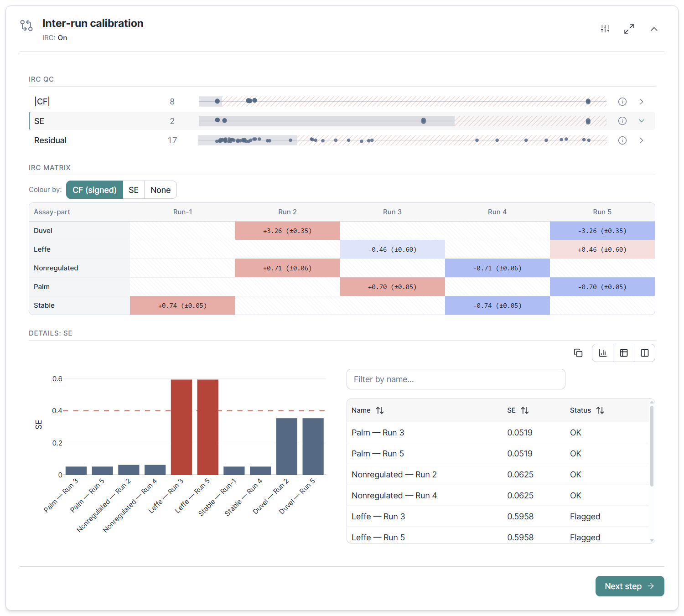Select the Duvel Run 2 matrix cell
The image size is (684, 616).
tap(288, 231)
